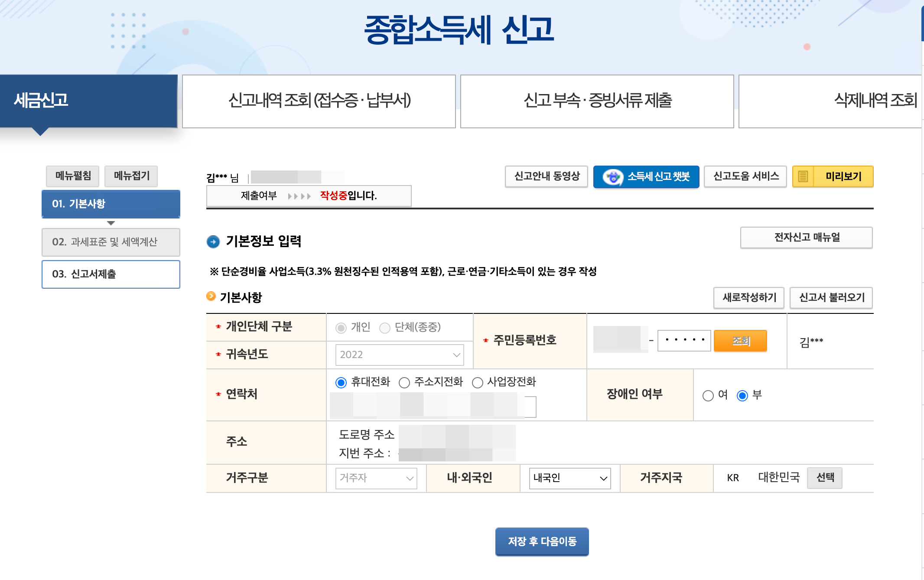Click 저장 후 다음이동 button
The width and height of the screenshot is (924, 580).
542,541
